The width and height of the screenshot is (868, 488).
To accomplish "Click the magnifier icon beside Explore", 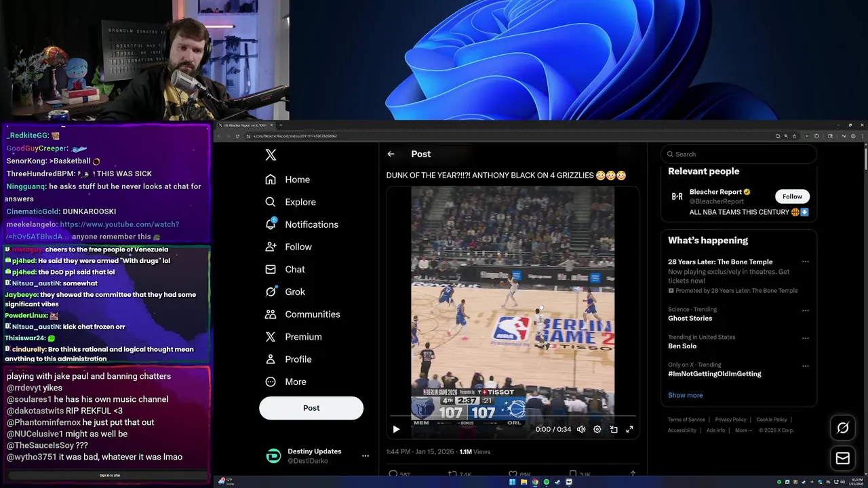I will pos(271,202).
